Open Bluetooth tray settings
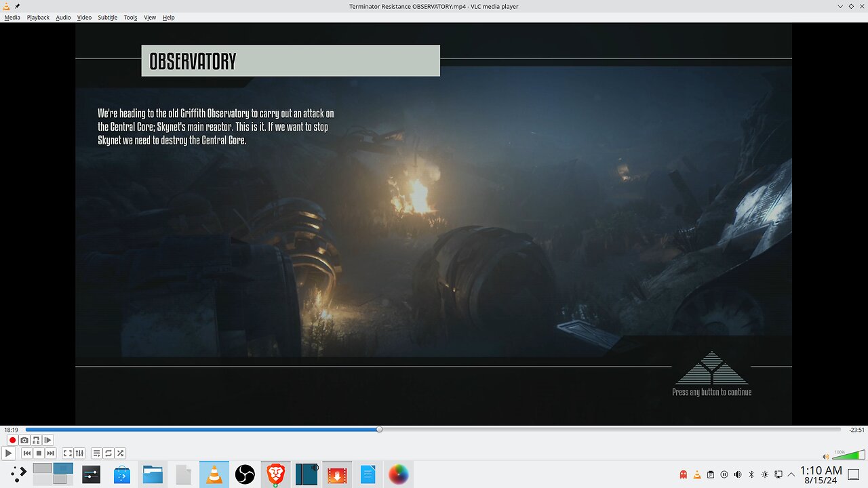Viewport: 868px width, 488px height. click(x=751, y=474)
